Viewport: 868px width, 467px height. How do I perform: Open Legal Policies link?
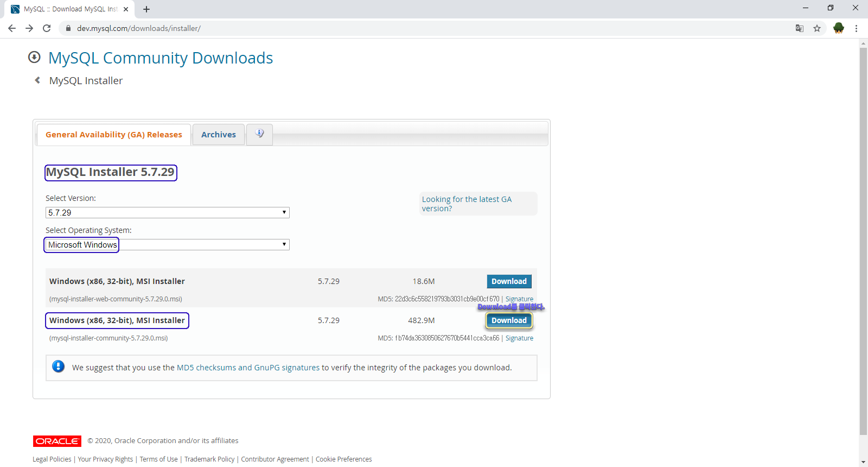tap(52, 459)
